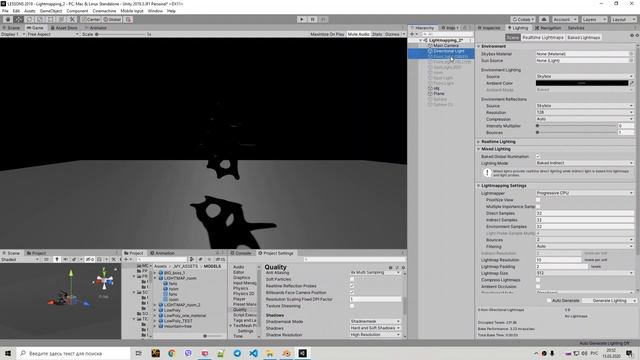Open Shadowmask Mode dropdown

coord(375,321)
